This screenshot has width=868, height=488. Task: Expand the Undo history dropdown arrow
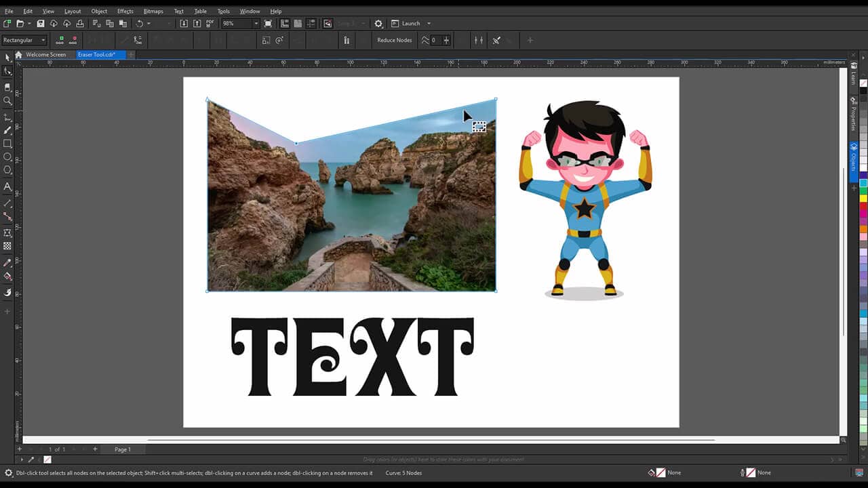[149, 24]
